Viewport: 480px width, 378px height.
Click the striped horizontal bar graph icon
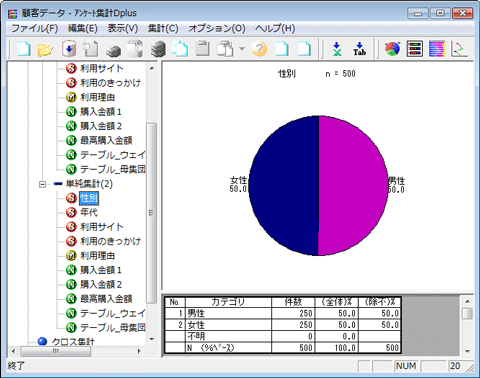437,49
